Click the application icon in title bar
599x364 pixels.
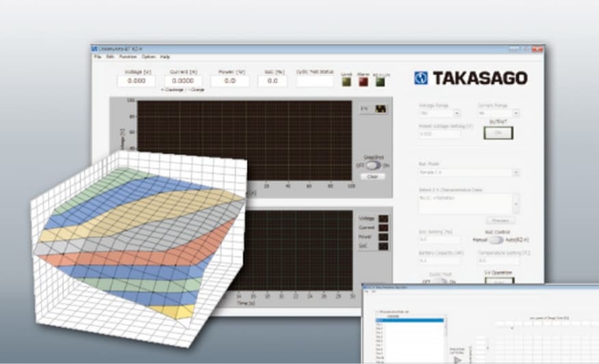pyautogui.click(x=94, y=49)
